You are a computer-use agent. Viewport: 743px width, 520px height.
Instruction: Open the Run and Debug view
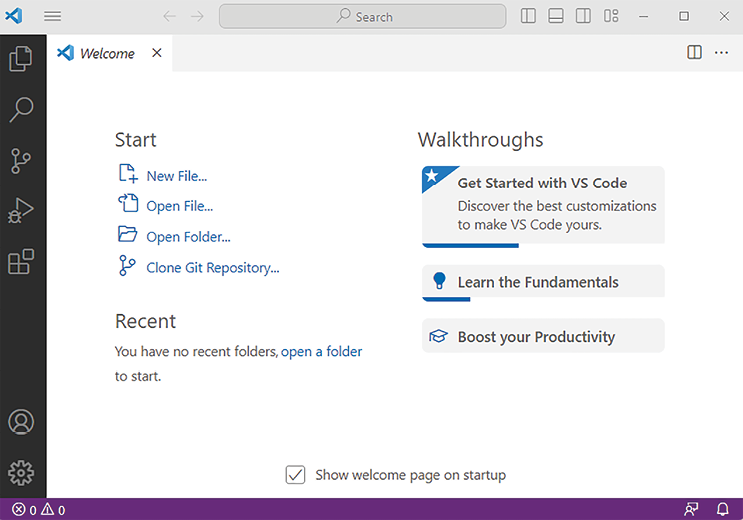[x=21, y=210]
